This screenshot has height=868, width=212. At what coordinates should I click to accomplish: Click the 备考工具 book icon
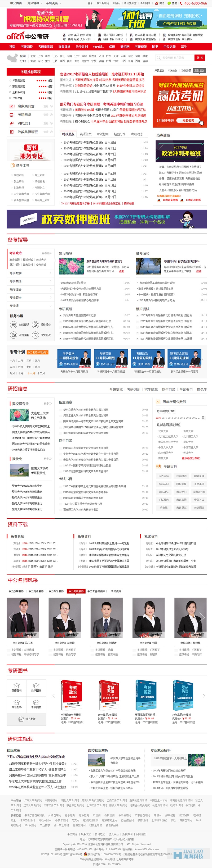(12, 166)
